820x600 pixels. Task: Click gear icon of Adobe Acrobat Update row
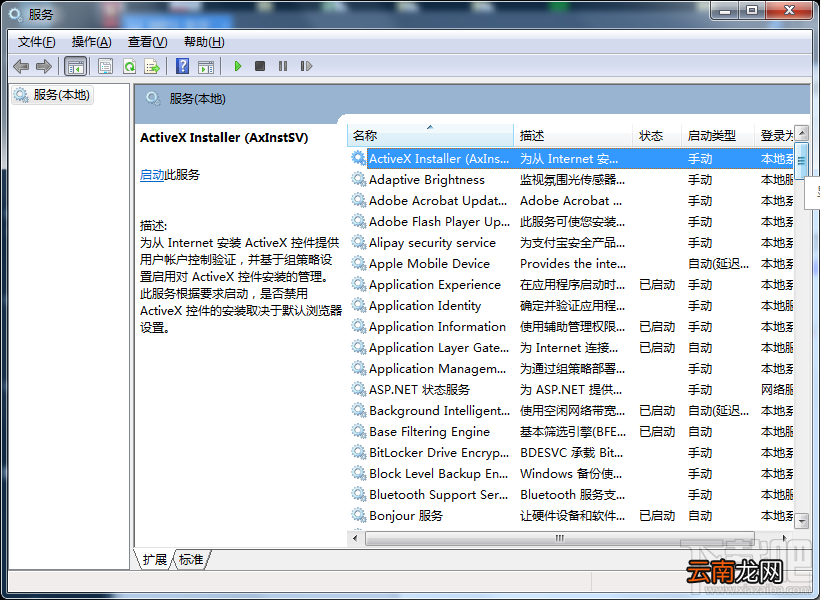358,200
